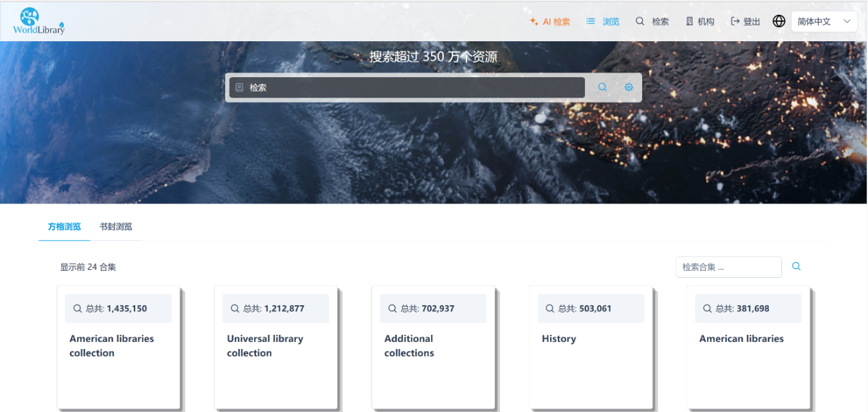Screen dimensions: 868x412
Task: Switch to 书封浏览 tab
Action: pos(116,227)
